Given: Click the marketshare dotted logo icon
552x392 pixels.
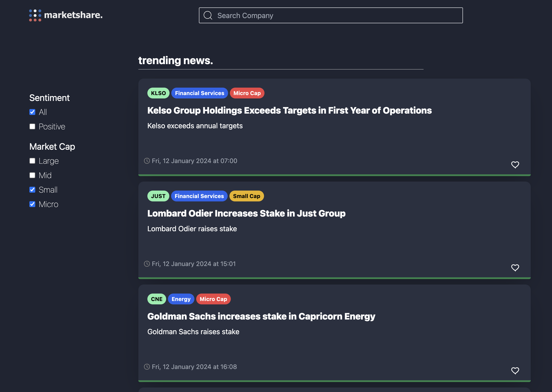Looking at the screenshot, I should (x=35, y=15).
